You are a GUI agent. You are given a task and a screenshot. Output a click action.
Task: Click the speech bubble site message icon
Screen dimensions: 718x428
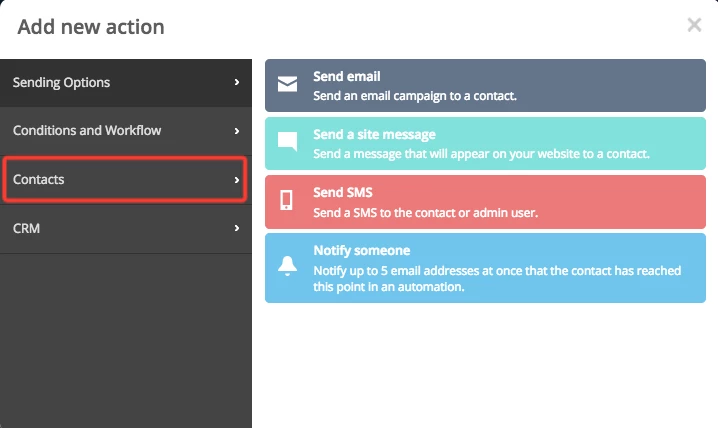pos(288,141)
